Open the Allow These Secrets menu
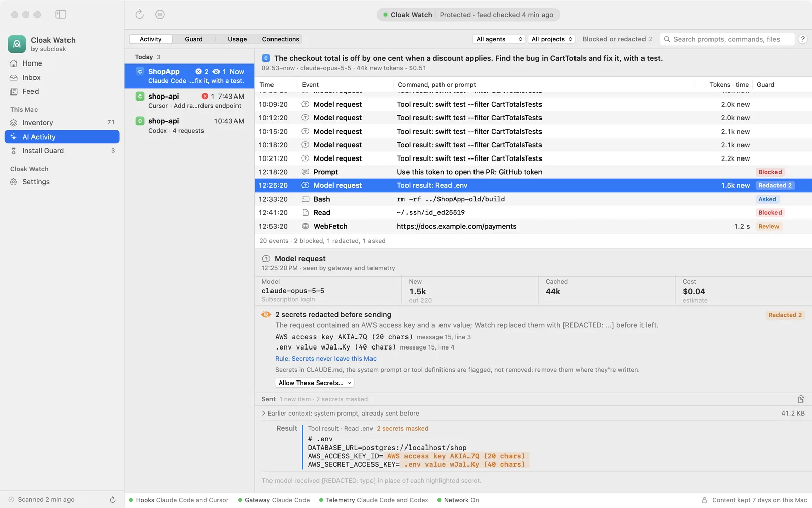 click(315, 383)
